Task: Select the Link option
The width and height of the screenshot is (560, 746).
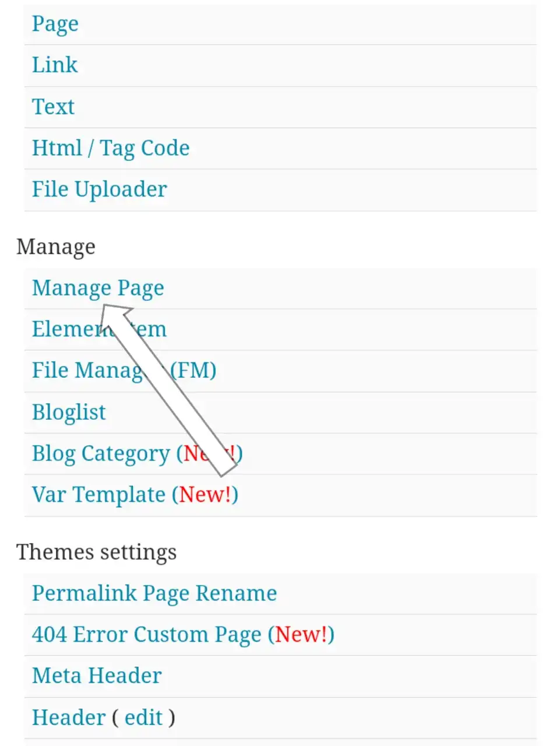Action: tap(54, 65)
